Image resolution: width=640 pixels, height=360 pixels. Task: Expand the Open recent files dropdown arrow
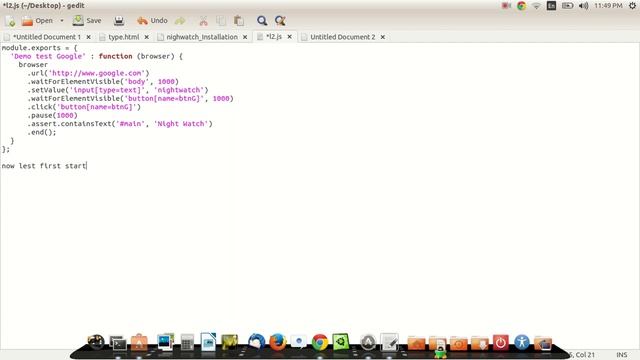point(62,20)
